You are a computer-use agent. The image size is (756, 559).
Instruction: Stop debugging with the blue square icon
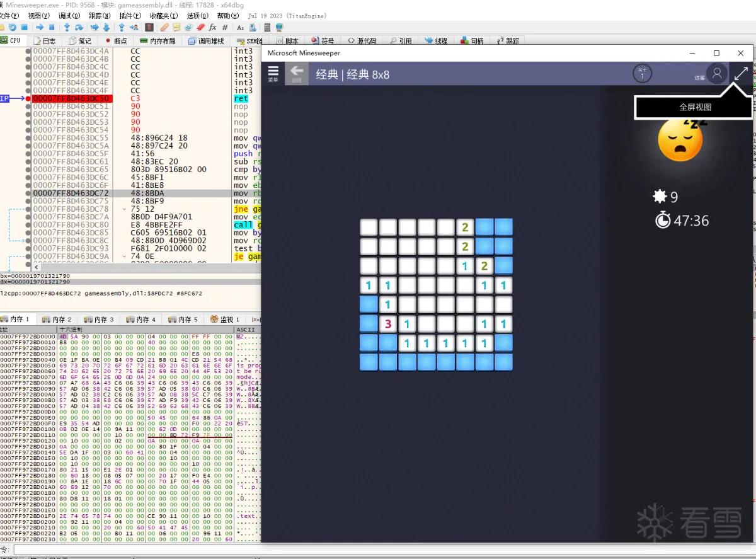25,27
